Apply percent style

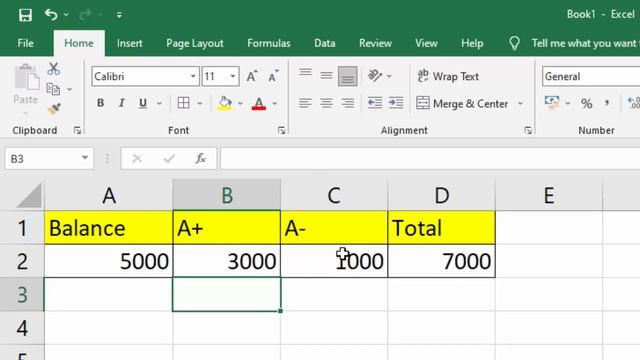point(587,103)
